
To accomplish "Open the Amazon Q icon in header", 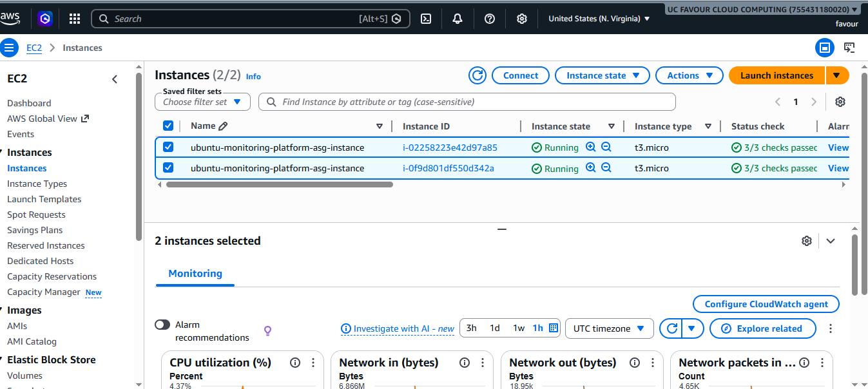I will coord(44,19).
